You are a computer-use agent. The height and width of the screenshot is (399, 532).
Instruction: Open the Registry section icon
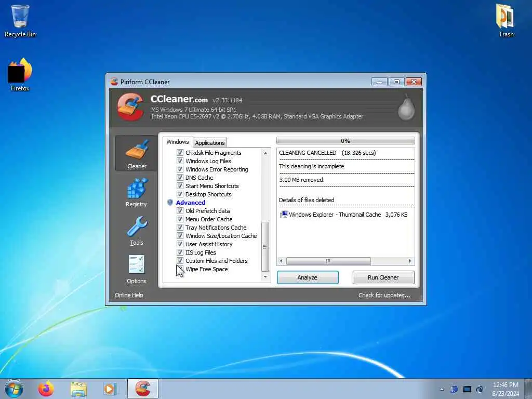[137, 189]
